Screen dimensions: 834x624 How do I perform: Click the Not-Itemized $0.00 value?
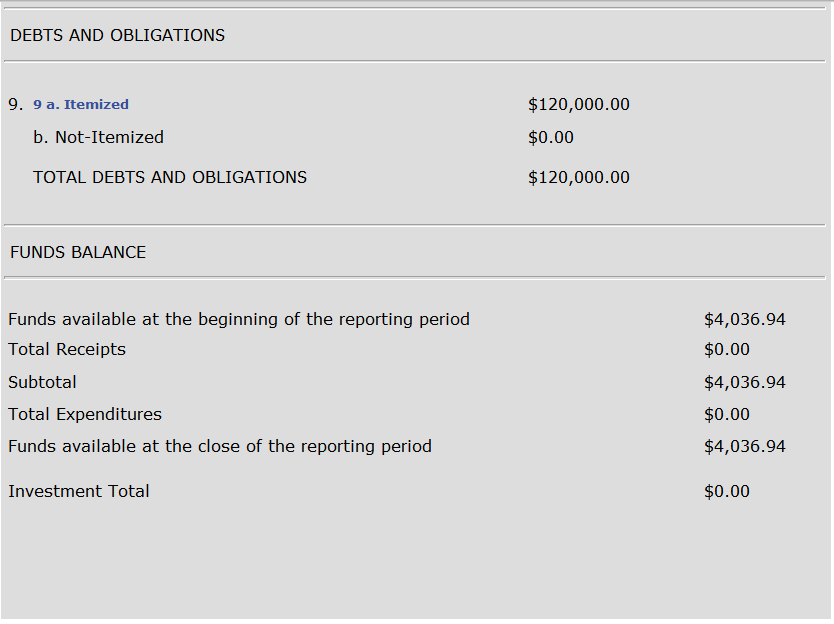(551, 137)
